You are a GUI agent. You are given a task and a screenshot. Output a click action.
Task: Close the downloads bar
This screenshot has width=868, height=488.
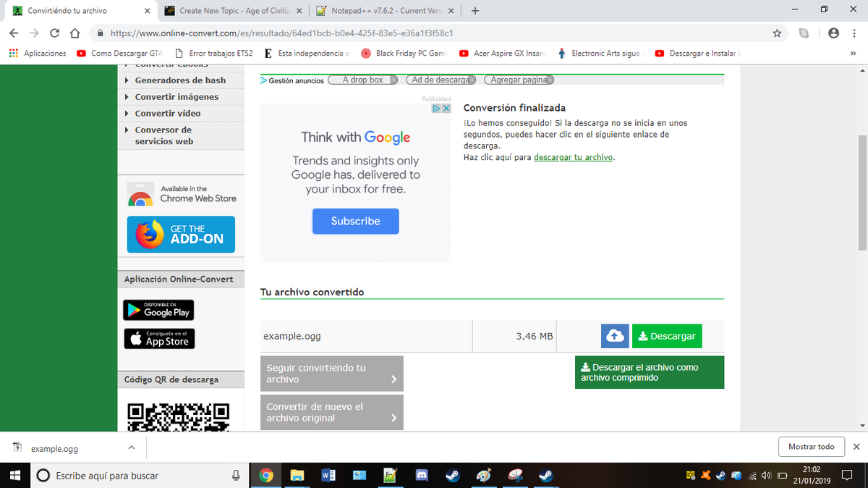[x=856, y=447]
